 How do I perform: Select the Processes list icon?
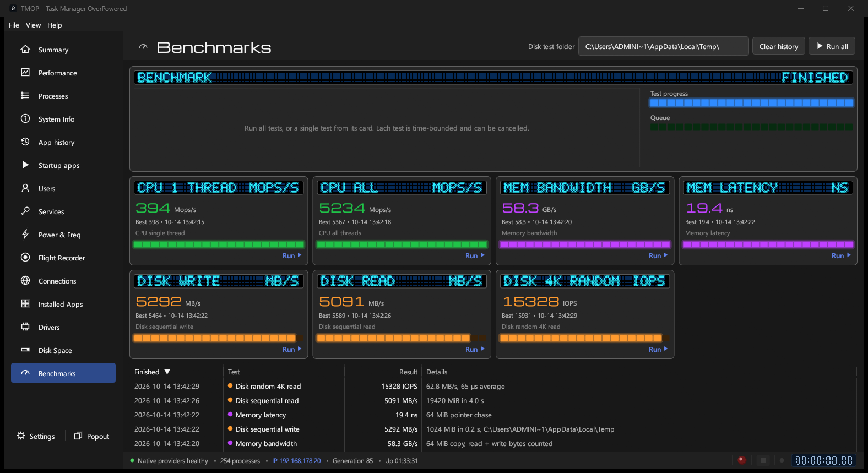point(25,96)
